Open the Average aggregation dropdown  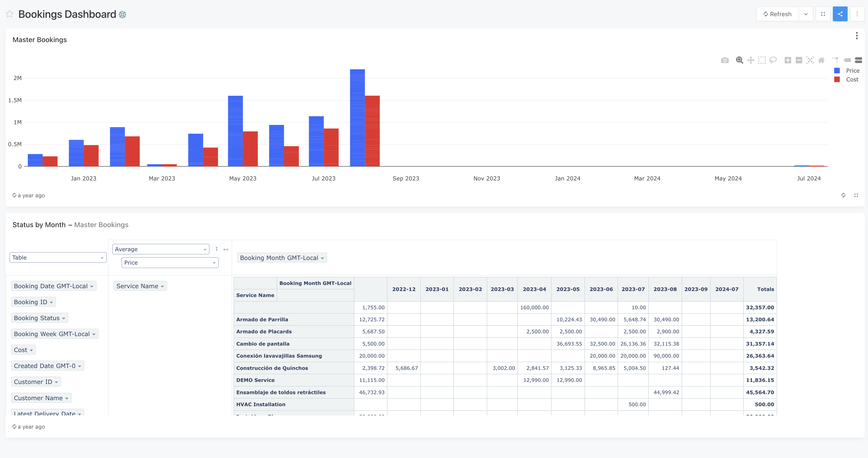click(x=160, y=249)
